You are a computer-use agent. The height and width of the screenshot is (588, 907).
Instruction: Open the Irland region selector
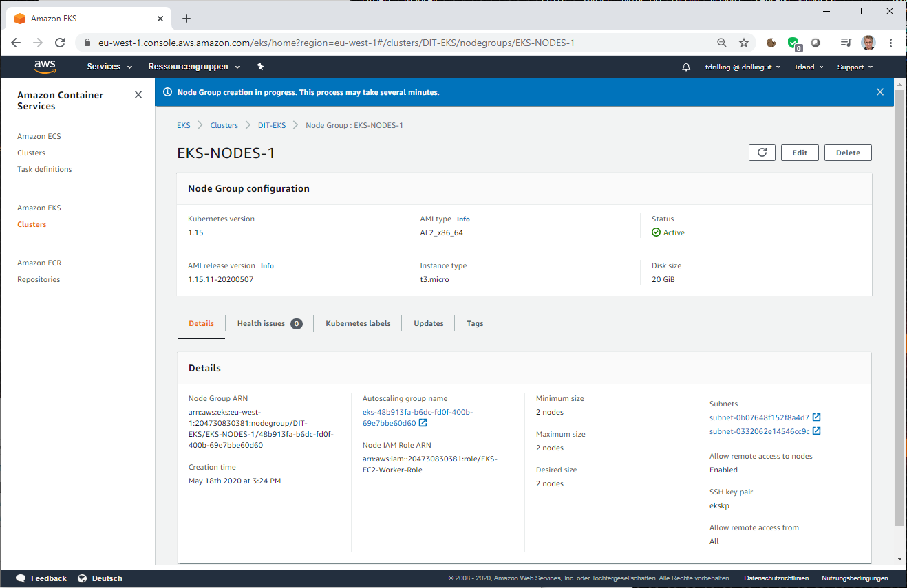tap(809, 67)
